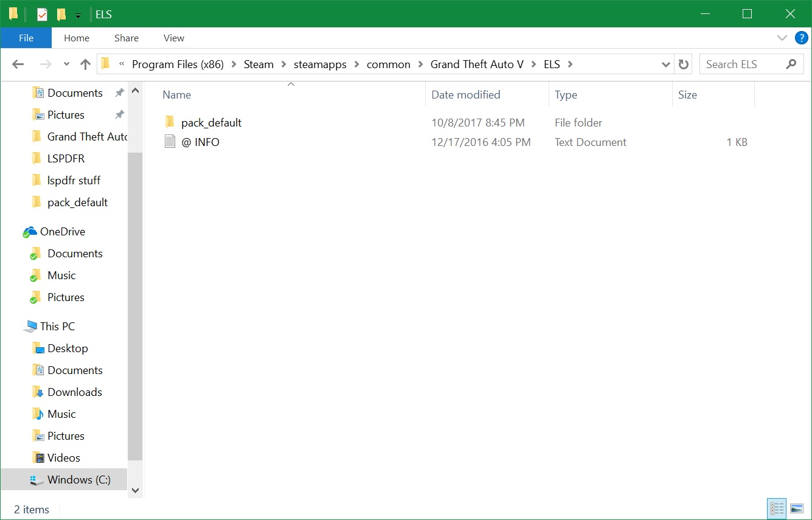Select the @ INFO text document
Viewport: 812px width, 520px height.
point(200,142)
